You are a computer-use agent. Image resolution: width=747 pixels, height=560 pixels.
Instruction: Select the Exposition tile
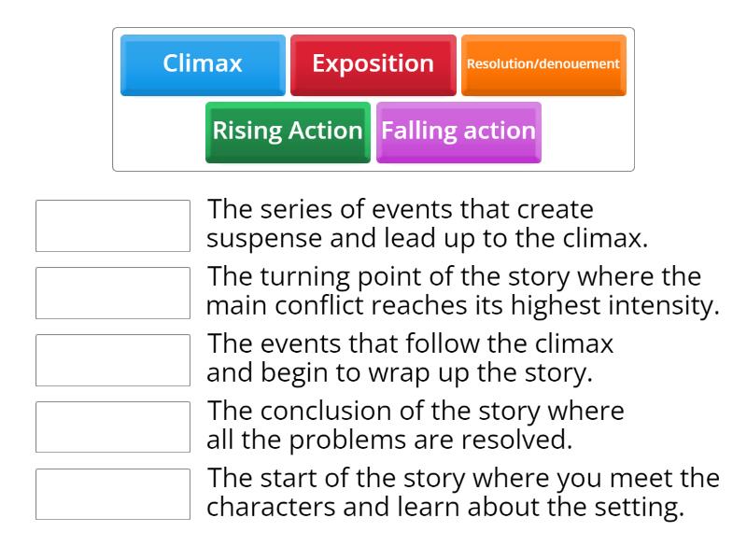(373, 63)
